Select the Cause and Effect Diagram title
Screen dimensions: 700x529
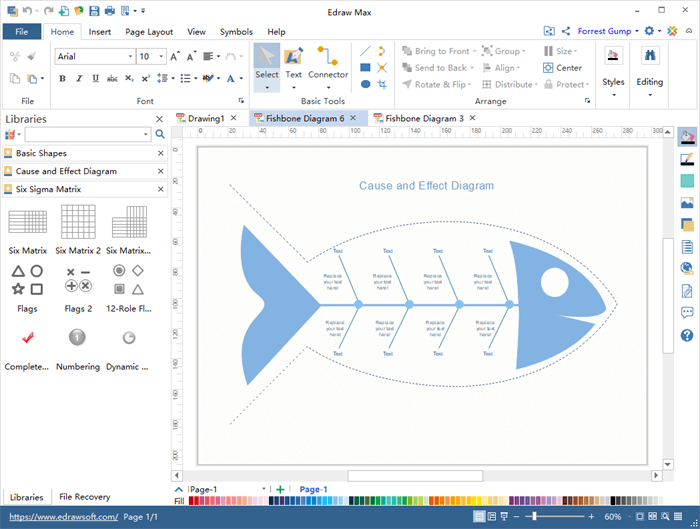click(426, 186)
